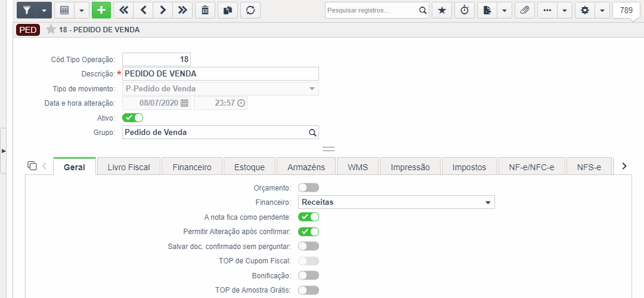The height and width of the screenshot is (298, 644).
Task: Enable the Orçamento toggle
Action: click(308, 188)
